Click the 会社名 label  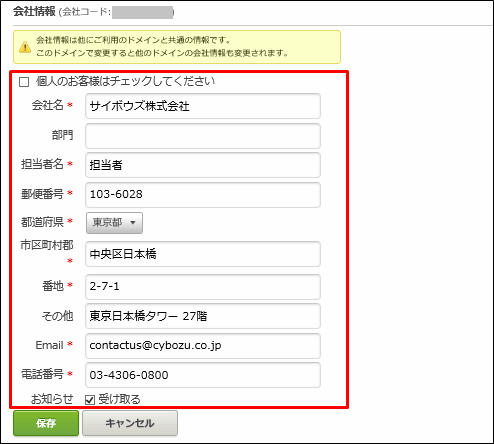pos(47,105)
